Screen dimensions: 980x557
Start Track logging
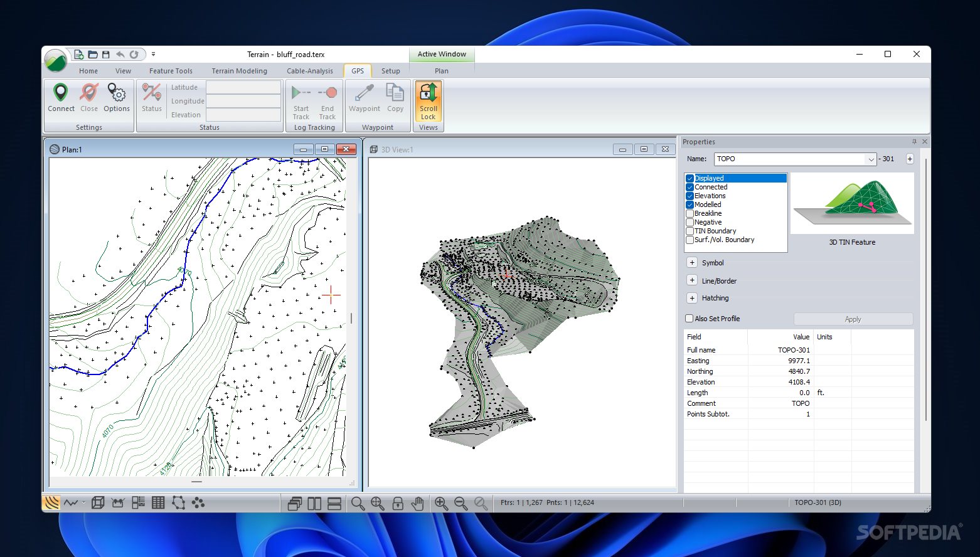coord(301,102)
